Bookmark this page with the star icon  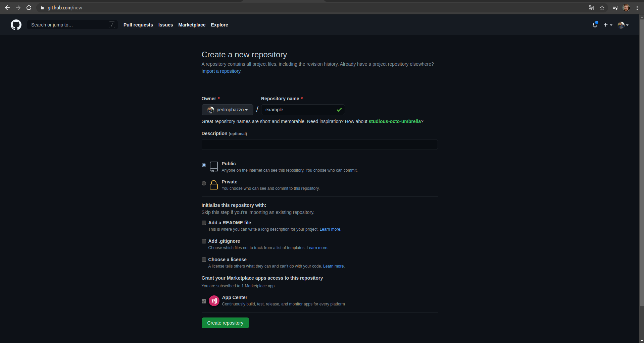[x=602, y=8]
